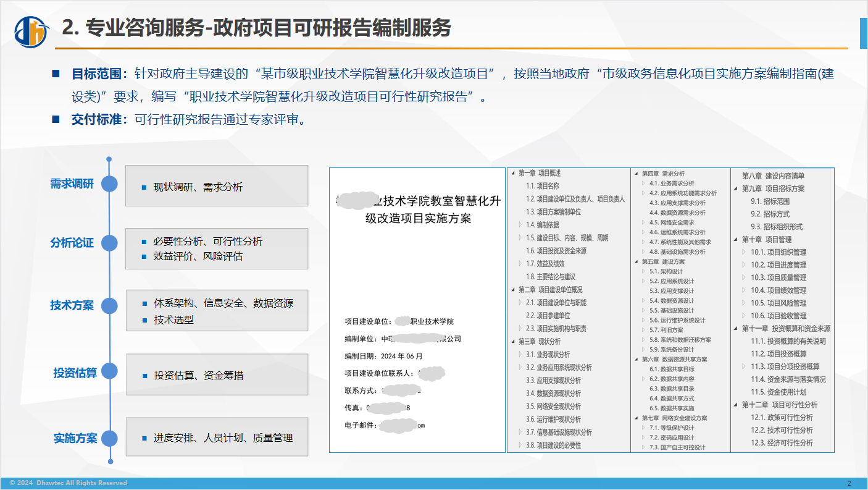Select outline entry 12.2. 技术可行性分析
868x490 pixels.
(782, 430)
